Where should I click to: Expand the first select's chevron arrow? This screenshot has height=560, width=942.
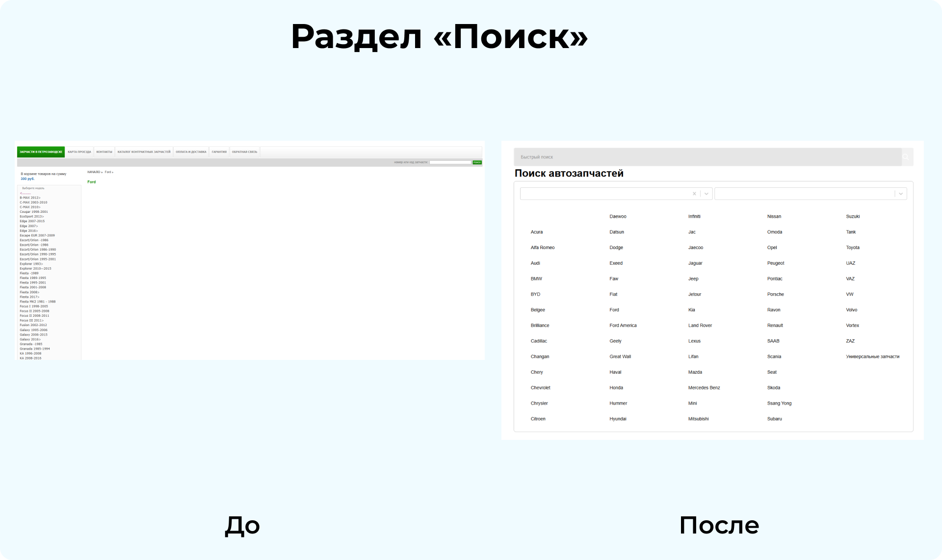tap(706, 194)
